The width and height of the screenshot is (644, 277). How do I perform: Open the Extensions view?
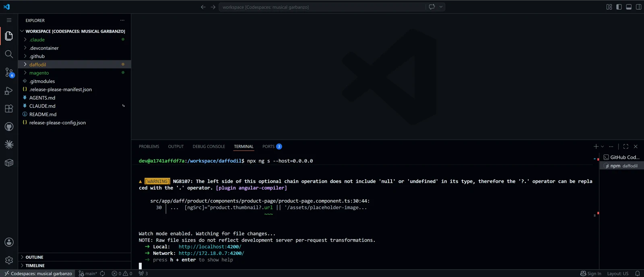9,109
